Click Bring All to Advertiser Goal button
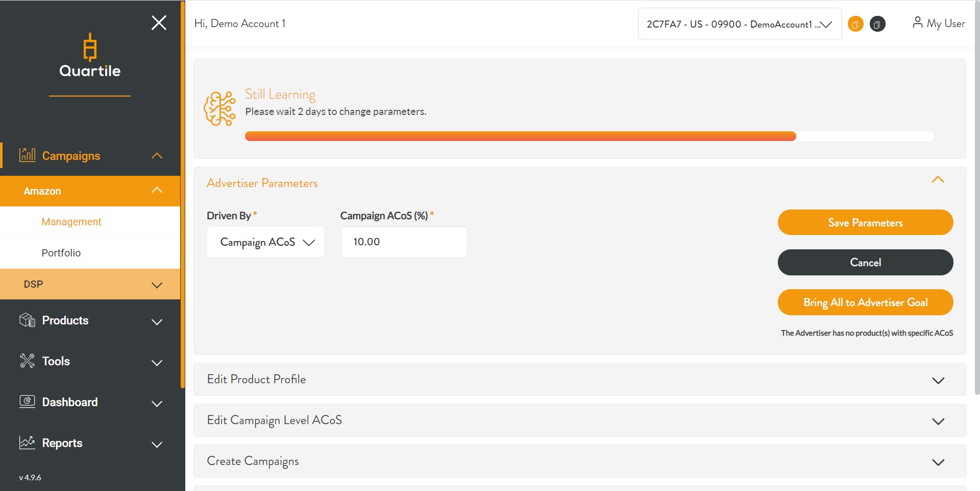 coord(865,302)
